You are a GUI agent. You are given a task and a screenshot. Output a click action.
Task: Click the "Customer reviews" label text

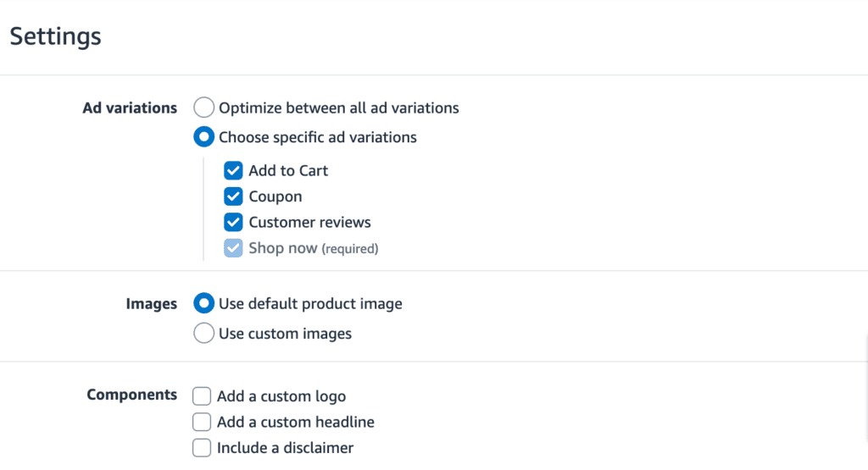click(309, 223)
